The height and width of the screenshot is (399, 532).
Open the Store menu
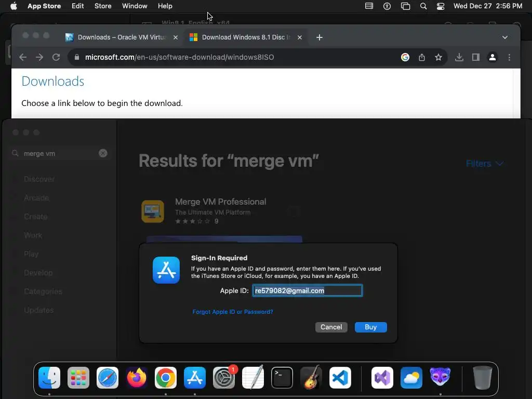click(x=103, y=6)
